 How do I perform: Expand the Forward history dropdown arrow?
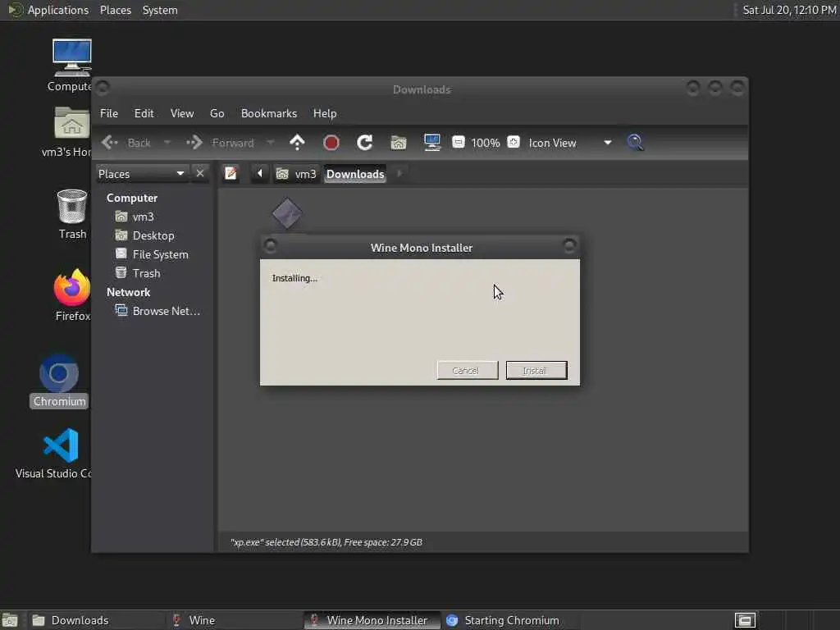[270, 143]
